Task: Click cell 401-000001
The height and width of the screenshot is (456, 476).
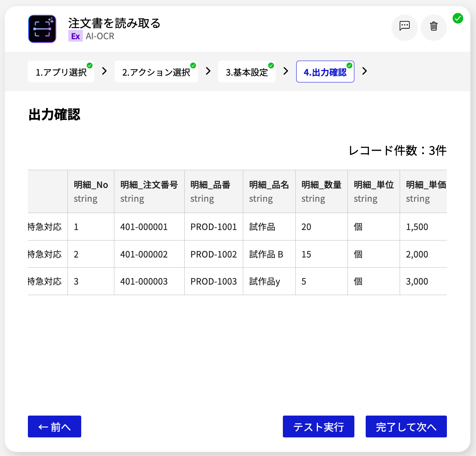Action: (149, 227)
